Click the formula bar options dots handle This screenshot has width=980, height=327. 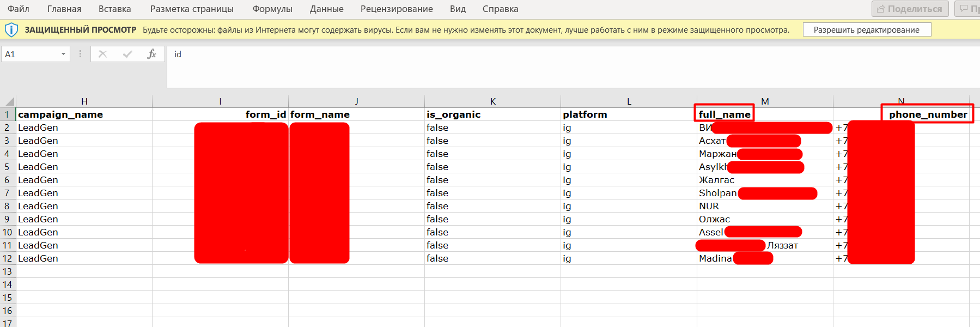pyautogui.click(x=81, y=54)
